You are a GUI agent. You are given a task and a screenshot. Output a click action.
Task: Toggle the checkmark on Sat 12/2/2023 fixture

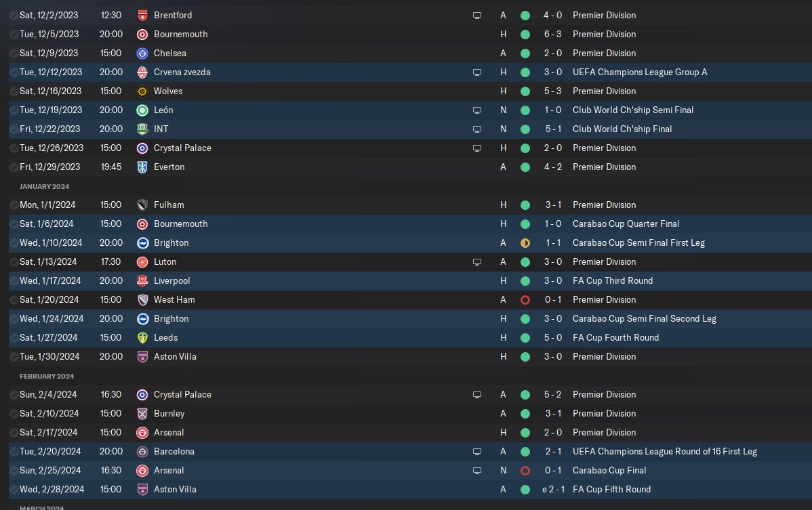pos(14,16)
